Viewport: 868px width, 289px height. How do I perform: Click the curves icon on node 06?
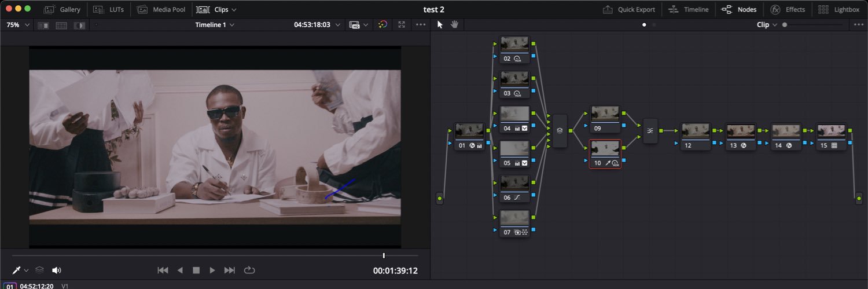(517, 198)
